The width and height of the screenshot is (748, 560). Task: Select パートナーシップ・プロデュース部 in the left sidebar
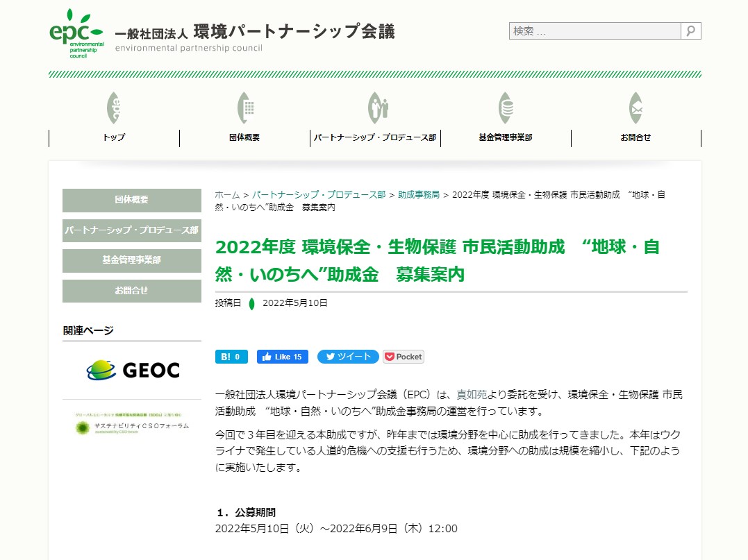click(132, 230)
